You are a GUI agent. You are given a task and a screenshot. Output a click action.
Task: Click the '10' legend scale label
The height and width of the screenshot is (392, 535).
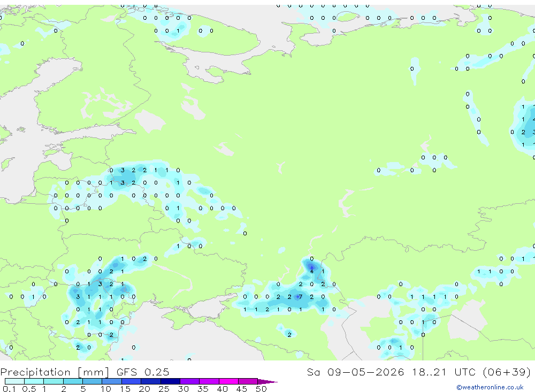coord(106,389)
